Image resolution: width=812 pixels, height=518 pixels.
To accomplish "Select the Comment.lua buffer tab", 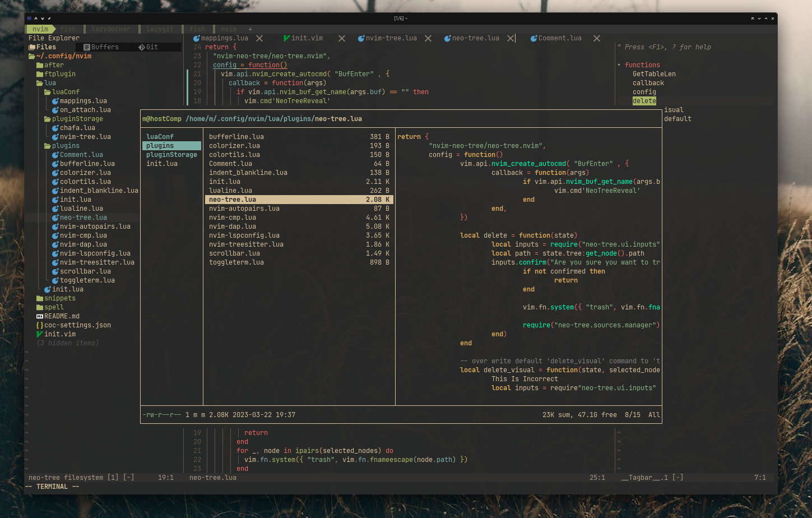I will (556, 38).
